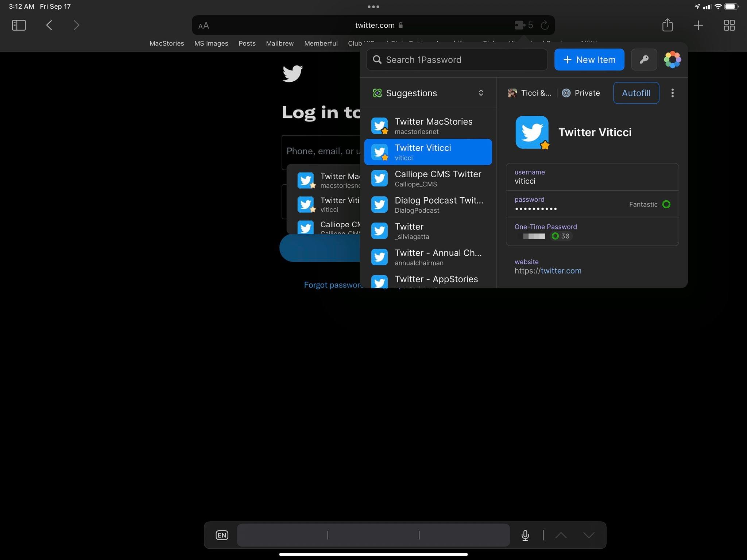Image resolution: width=747 pixels, height=560 pixels.
Task: Expand the 1Password overflow menu
Action: (x=673, y=93)
